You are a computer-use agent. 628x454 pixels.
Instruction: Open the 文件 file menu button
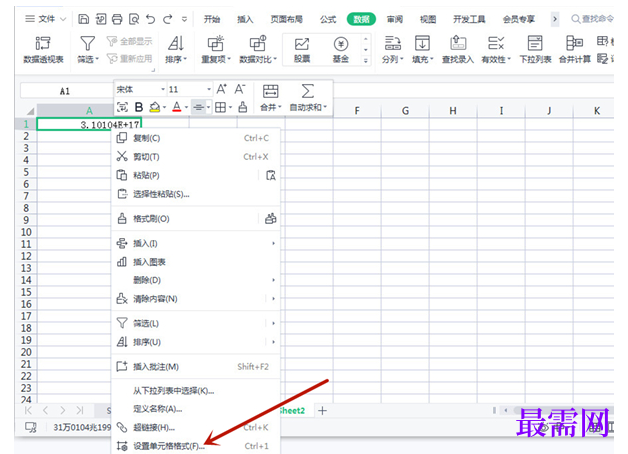point(45,19)
